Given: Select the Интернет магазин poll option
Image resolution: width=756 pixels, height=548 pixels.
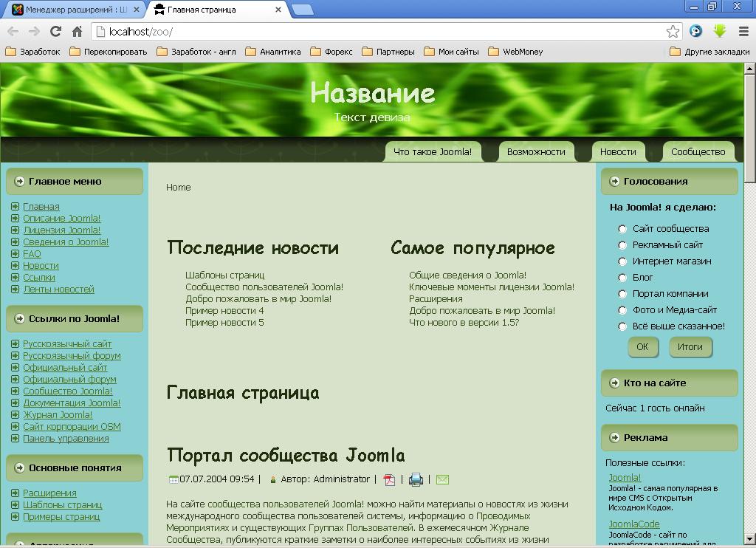Looking at the screenshot, I should pyautogui.click(x=622, y=261).
